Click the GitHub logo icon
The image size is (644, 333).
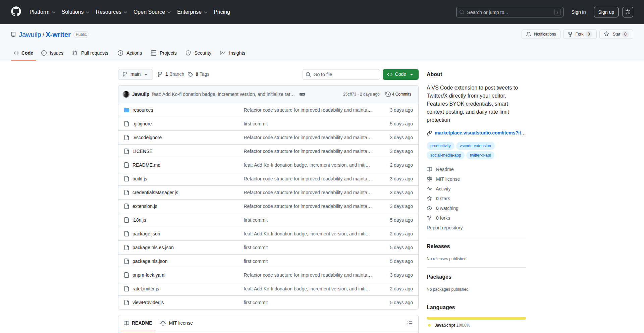point(16,12)
